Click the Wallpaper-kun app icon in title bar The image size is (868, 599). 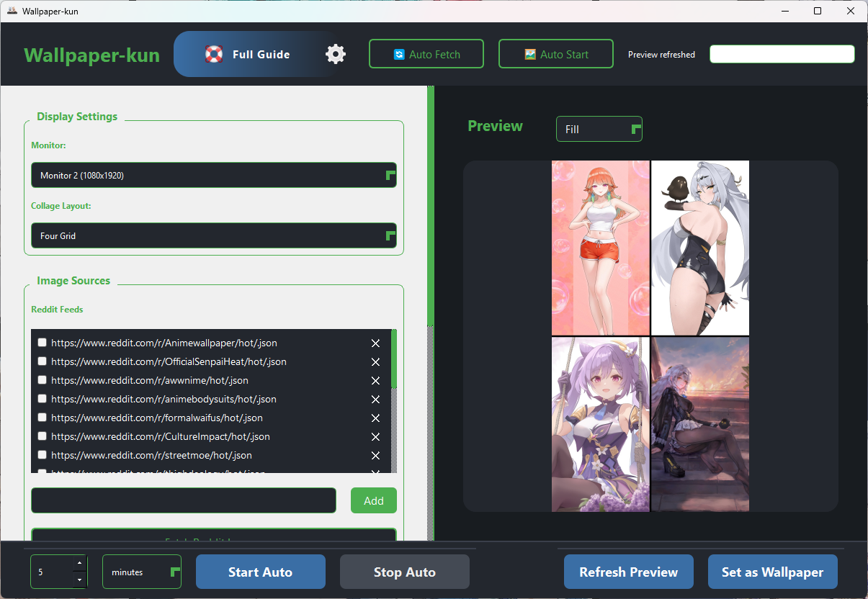pyautogui.click(x=12, y=11)
